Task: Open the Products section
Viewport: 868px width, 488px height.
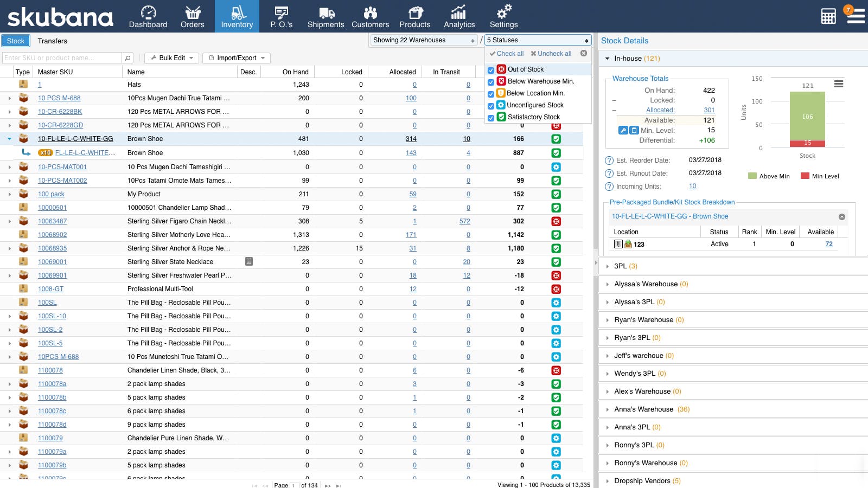Action: point(415,16)
